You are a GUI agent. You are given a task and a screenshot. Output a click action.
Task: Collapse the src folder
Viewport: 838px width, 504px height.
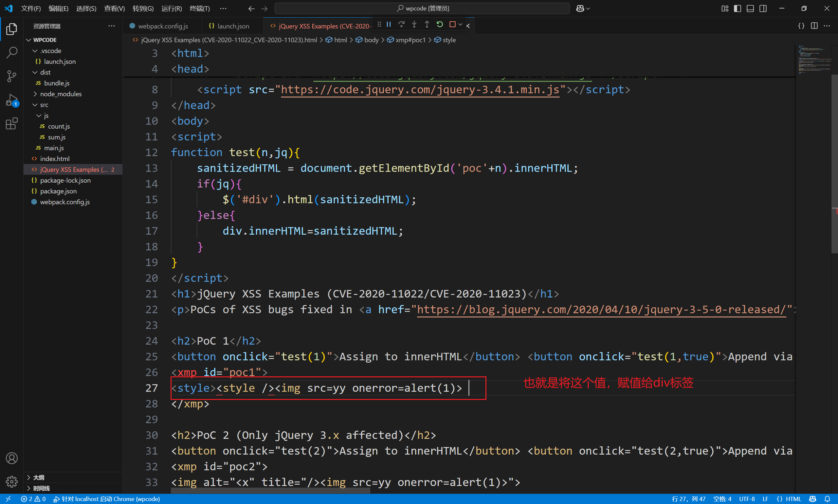[x=44, y=105]
